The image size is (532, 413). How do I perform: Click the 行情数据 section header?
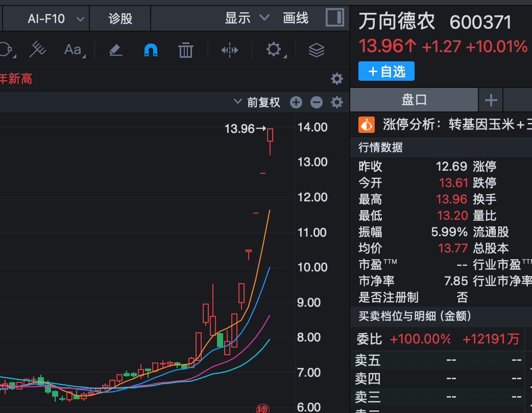(x=380, y=147)
